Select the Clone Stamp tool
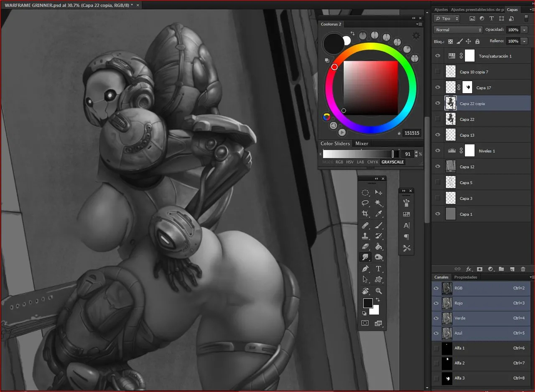The image size is (535, 392). (x=365, y=236)
